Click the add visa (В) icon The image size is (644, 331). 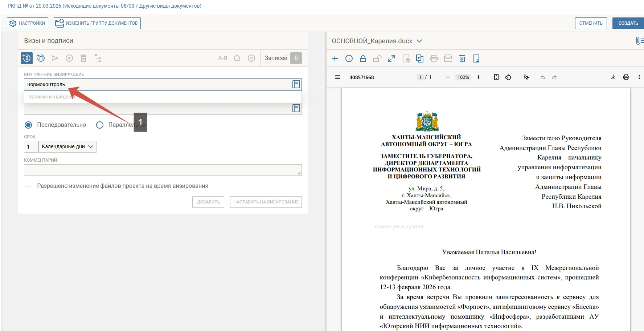tap(27, 58)
